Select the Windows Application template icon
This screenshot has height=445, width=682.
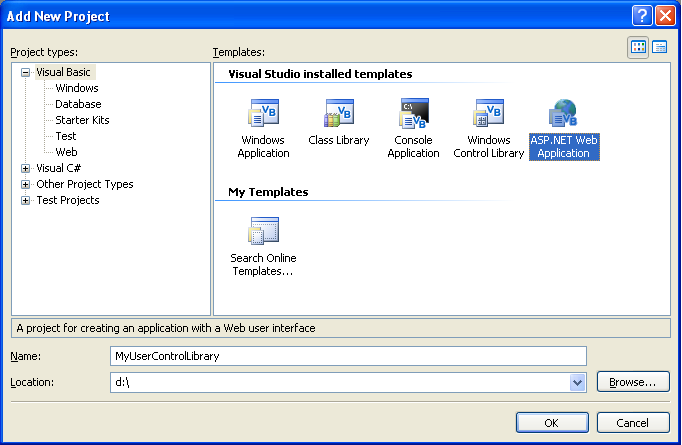[263, 114]
